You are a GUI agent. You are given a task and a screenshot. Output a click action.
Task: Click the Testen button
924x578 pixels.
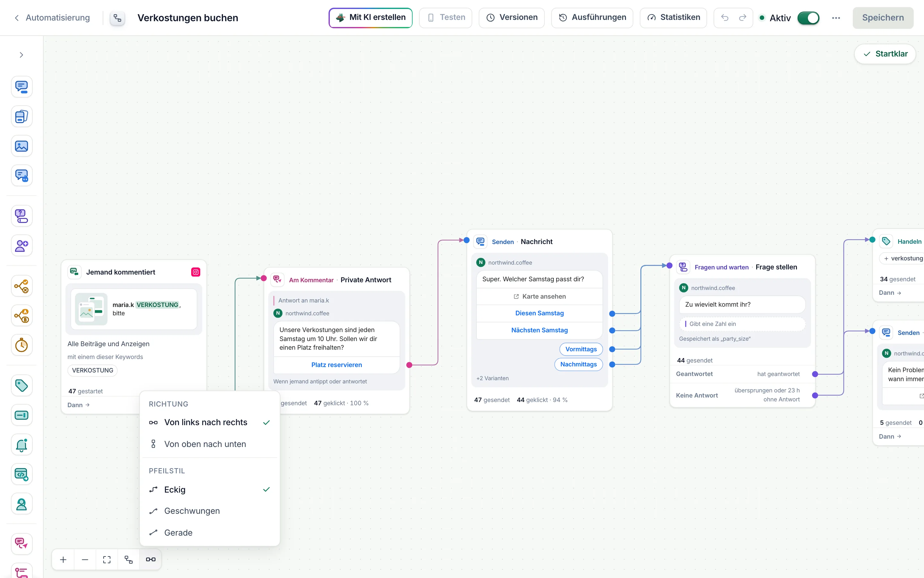coord(446,18)
